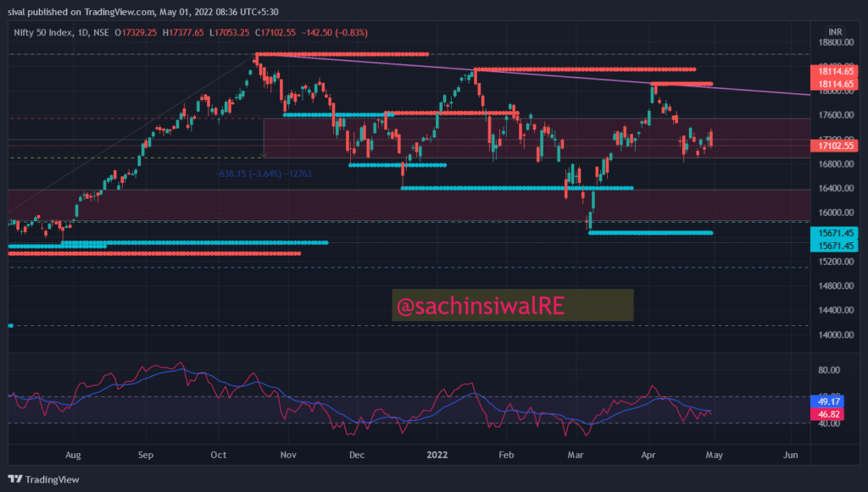Screen dimensions: 868x492
Task: Click the close value C17102.55 in header
Action: (x=275, y=33)
